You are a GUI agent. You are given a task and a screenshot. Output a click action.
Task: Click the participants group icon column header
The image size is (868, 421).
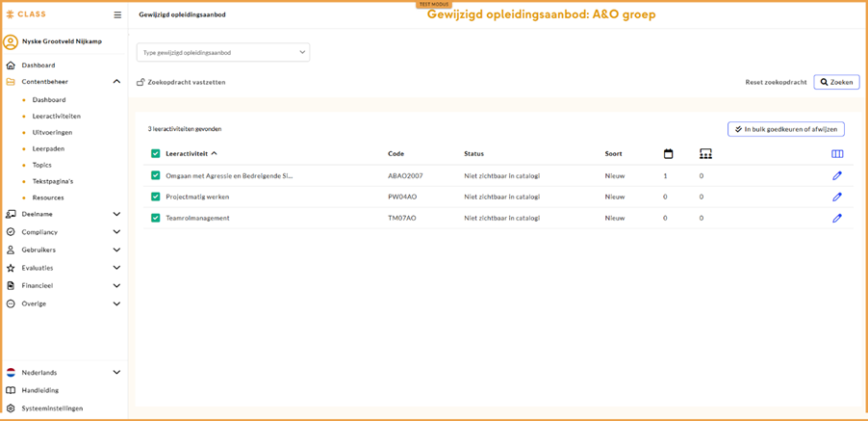pos(705,154)
